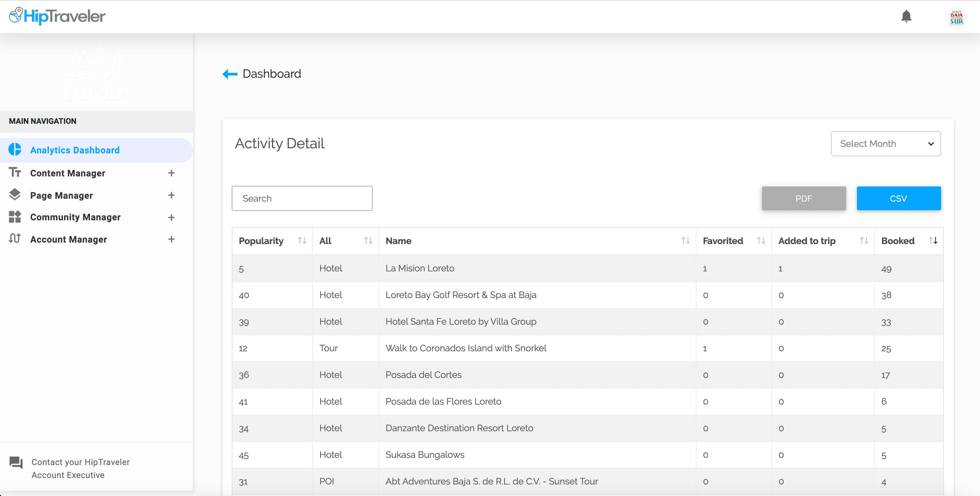This screenshot has width=980, height=496.
Task: Select Page Manager in navigation
Action: [x=62, y=195]
